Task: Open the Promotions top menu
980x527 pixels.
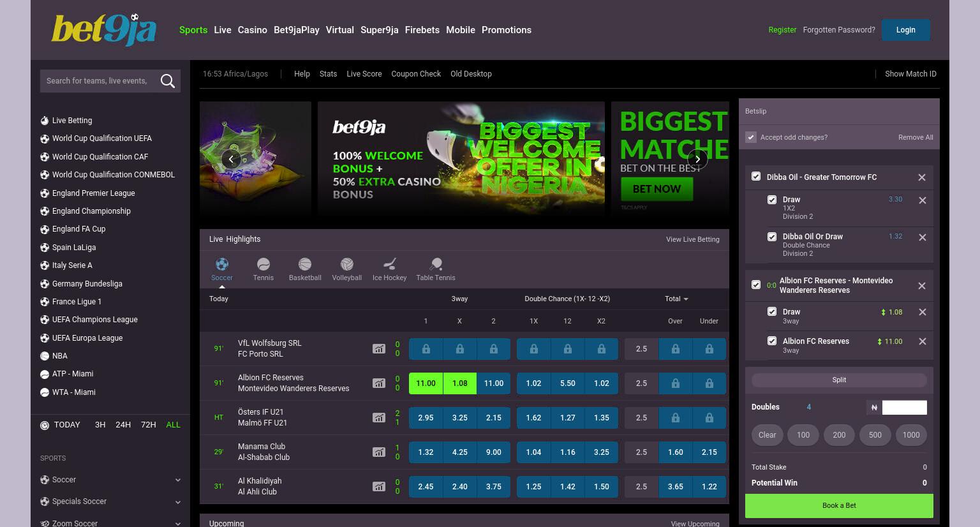Action: [507, 30]
